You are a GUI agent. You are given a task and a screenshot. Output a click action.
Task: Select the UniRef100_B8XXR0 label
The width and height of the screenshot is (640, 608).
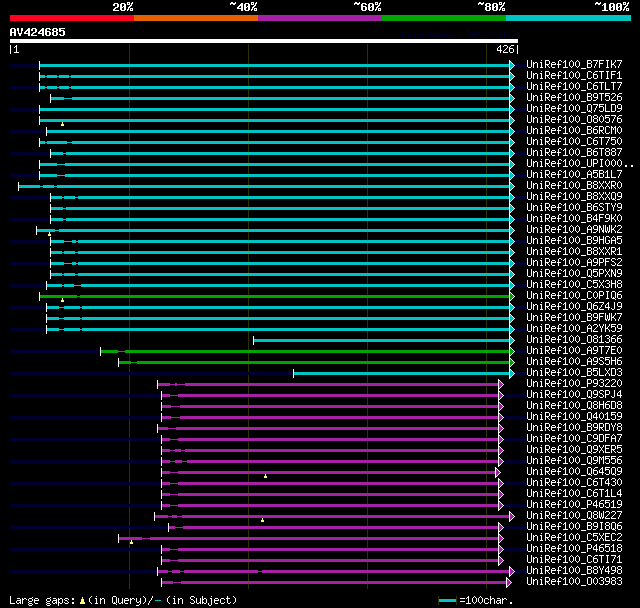pos(574,186)
